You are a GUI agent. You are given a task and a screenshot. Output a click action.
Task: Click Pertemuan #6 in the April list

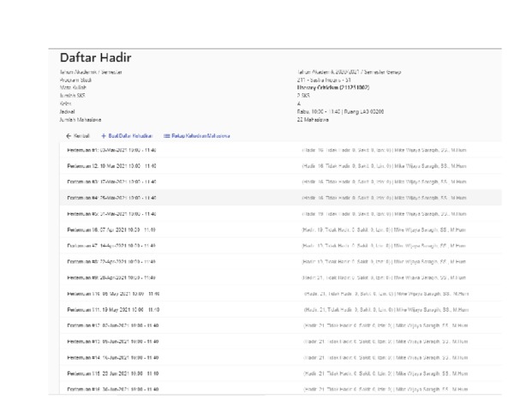tap(111, 229)
